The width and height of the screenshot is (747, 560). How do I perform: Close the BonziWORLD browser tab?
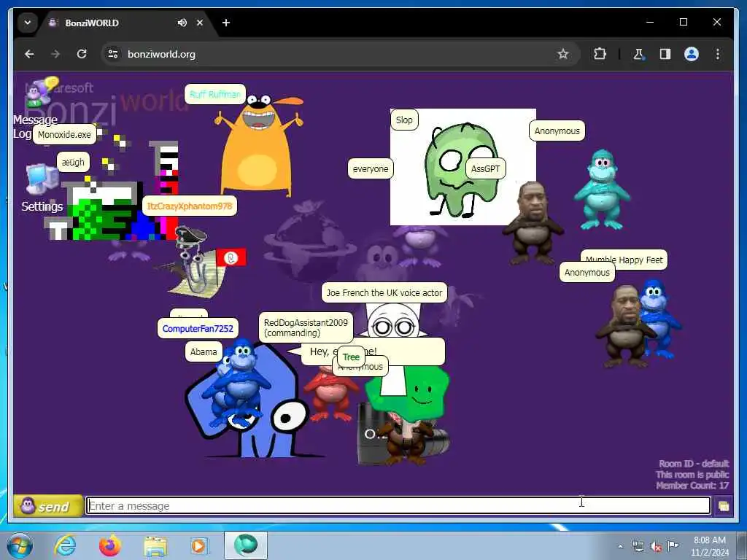200,23
